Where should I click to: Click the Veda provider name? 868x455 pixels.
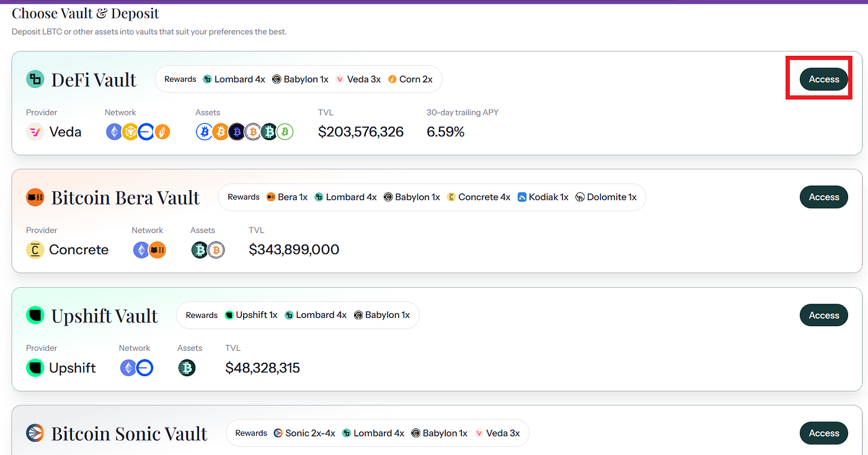click(65, 132)
